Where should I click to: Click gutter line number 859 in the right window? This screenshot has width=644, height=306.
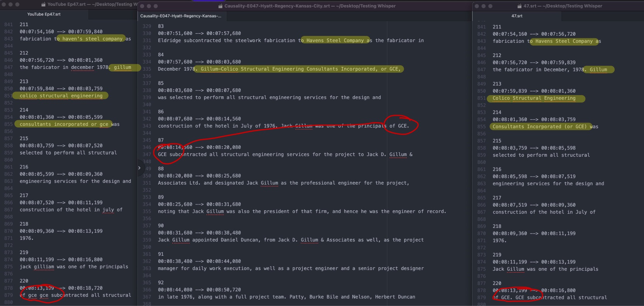481,155
